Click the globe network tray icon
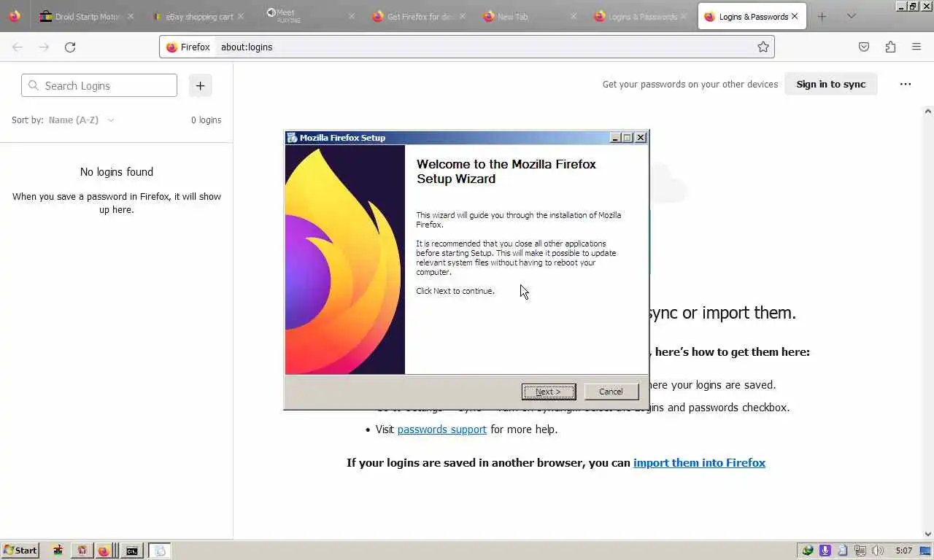 point(808,551)
